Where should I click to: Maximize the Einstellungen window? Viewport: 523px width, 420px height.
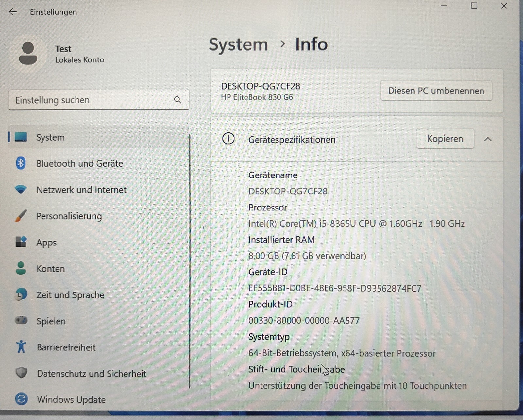tap(474, 6)
